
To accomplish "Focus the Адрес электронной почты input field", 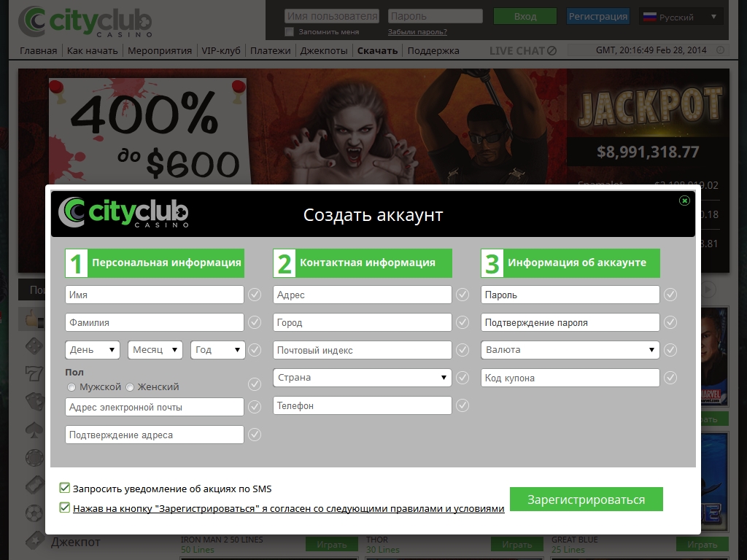I will (155, 407).
